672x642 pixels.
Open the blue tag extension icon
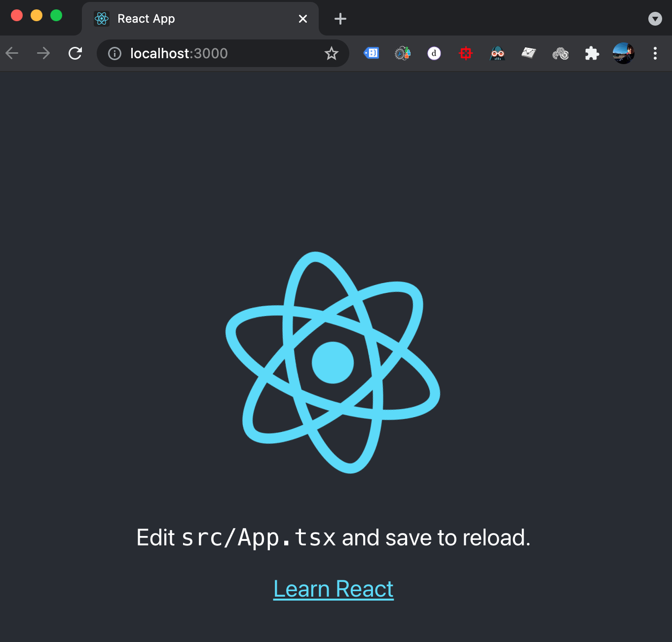[371, 53]
